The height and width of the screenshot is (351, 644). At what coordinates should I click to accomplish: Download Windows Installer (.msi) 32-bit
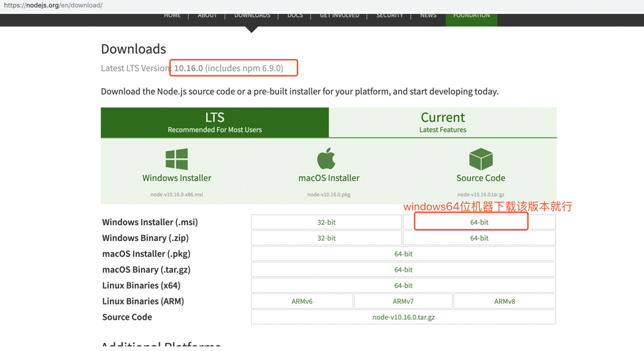pyautogui.click(x=327, y=222)
